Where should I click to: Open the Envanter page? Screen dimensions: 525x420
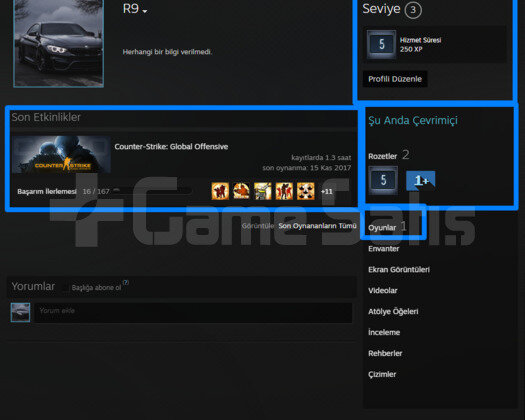click(384, 249)
